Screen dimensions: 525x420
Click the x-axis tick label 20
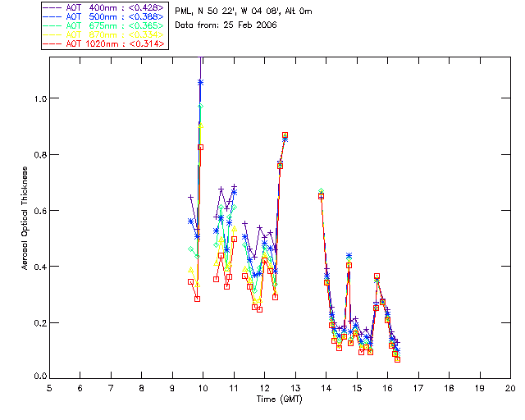pyautogui.click(x=510, y=388)
